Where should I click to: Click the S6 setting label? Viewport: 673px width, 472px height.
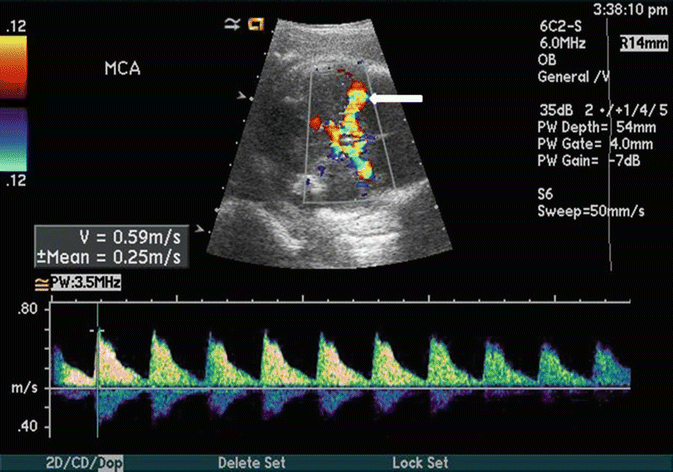[x=546, y=194]
